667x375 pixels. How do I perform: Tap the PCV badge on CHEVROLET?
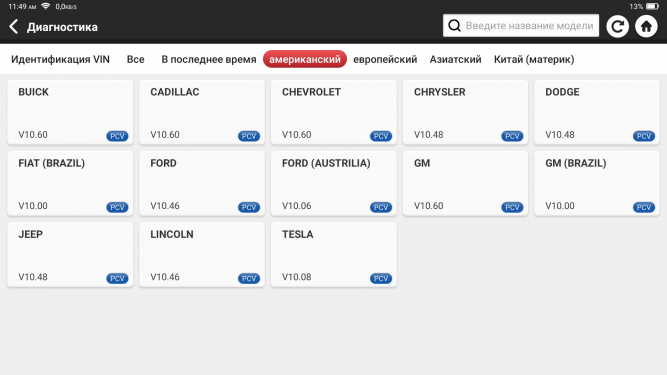[381, 136]
